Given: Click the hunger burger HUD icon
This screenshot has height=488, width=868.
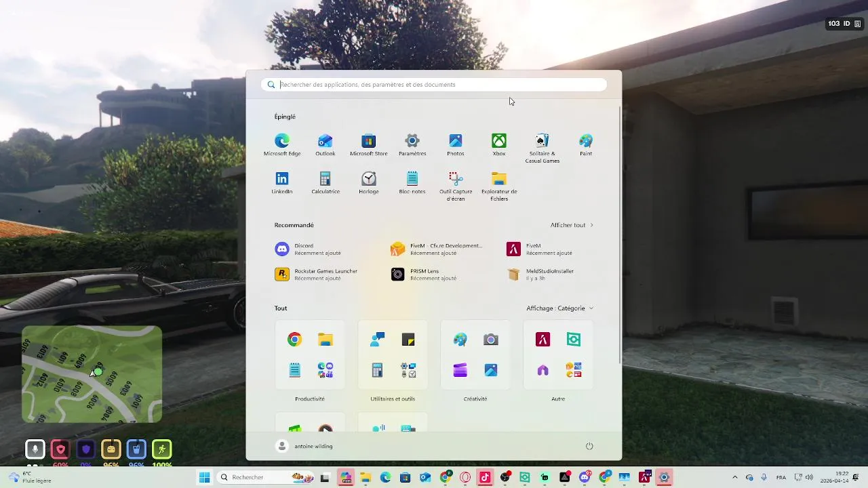Looking at the screenshot, I should (111, 449).
